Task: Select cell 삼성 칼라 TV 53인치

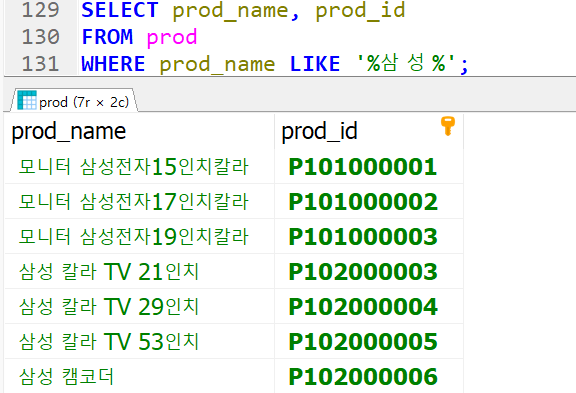Action: tap(140, 342)
